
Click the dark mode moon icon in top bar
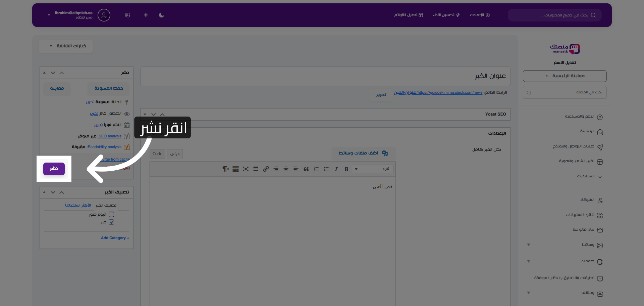(161, 15)
